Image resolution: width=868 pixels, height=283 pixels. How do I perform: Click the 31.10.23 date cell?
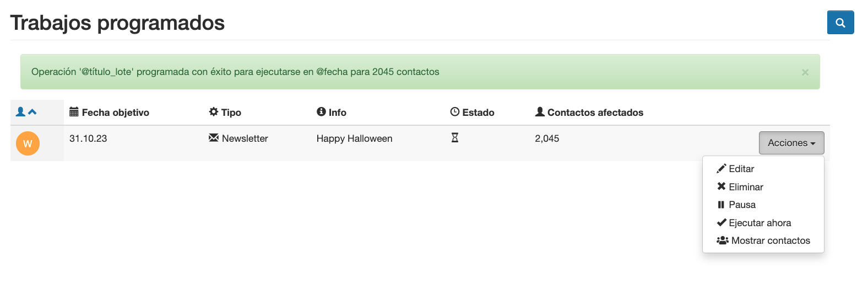(88, 138)
